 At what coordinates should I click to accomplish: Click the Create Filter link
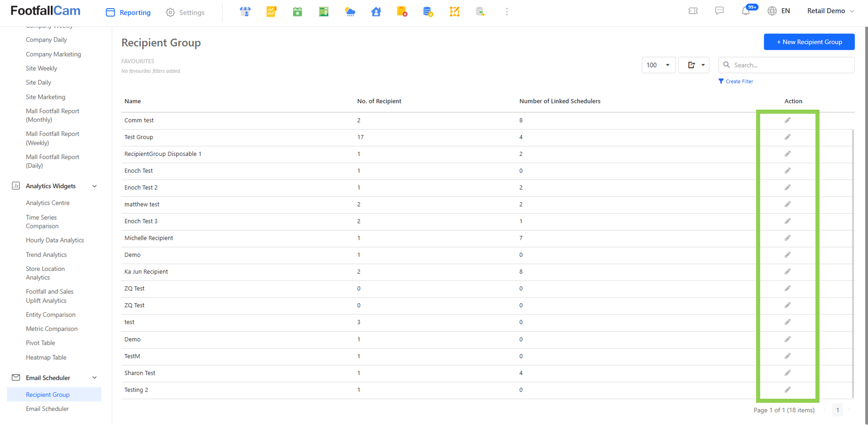coord(736,82)
